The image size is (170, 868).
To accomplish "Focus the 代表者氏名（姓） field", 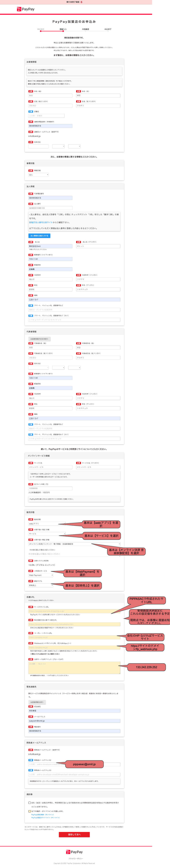I will point(50,347).
